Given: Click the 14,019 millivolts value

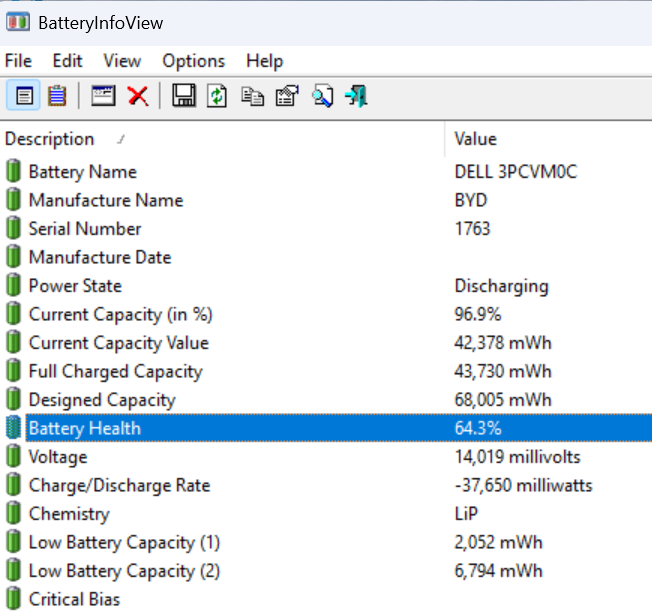Looking at the screenshot, I should (517, 457).
